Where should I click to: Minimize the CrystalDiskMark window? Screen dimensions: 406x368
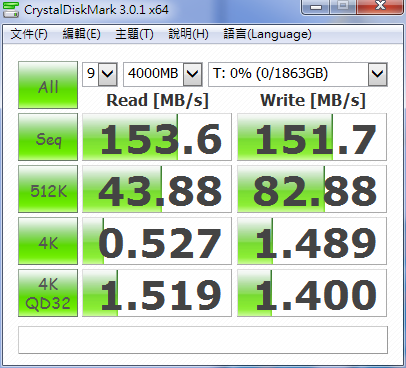point(315,7)
